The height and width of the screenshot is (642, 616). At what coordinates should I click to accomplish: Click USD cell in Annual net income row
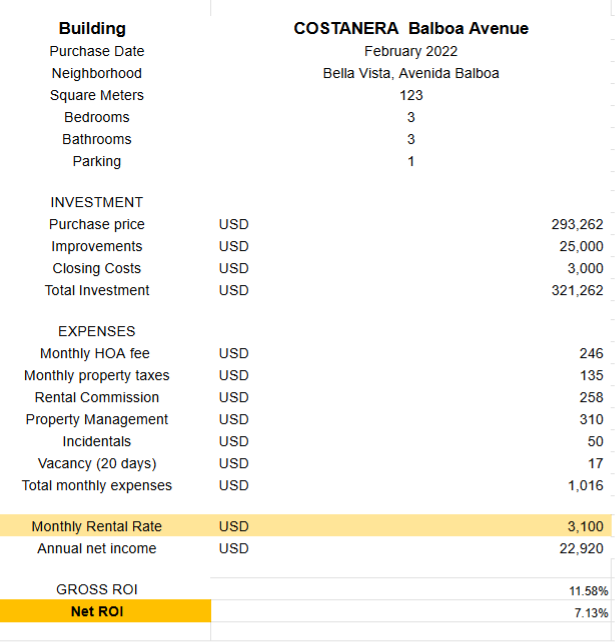[x=233, y=548]
